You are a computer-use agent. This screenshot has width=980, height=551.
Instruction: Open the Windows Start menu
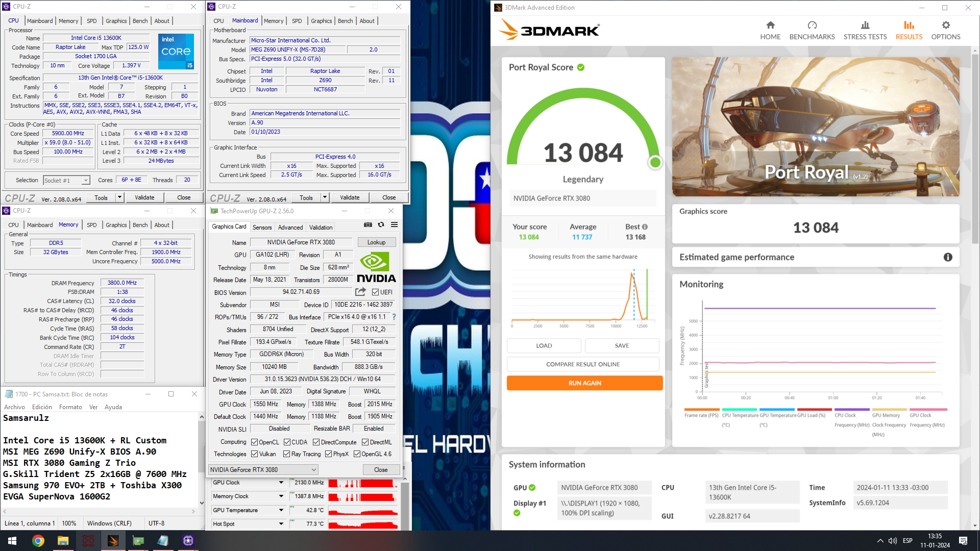tap(12, 541)
